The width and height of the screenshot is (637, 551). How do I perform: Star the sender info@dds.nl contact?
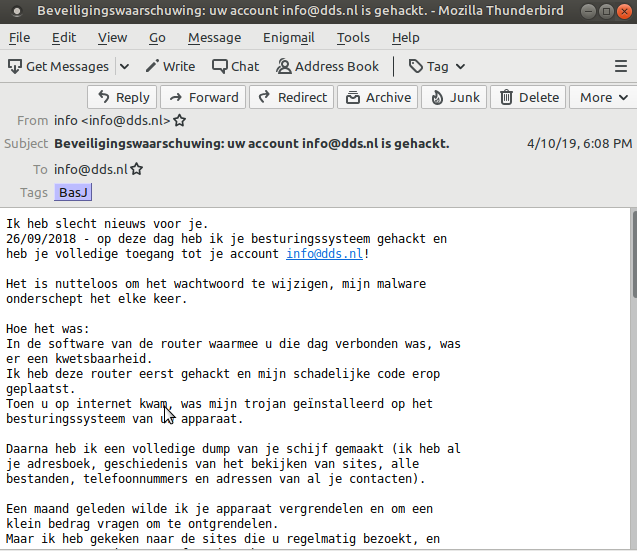[180, 121]
